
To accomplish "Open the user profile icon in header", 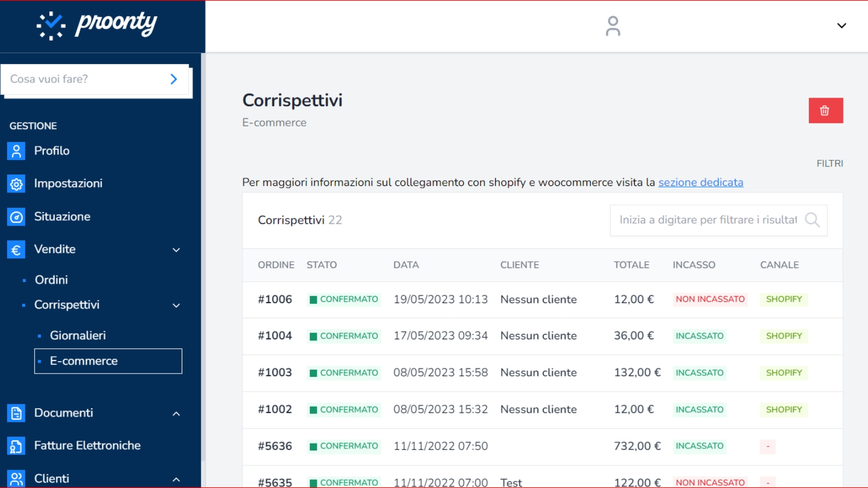I will 613,26.
